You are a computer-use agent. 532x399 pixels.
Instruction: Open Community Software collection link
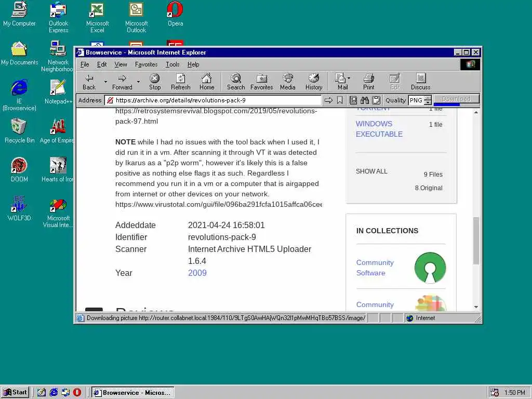click(375, 268)
